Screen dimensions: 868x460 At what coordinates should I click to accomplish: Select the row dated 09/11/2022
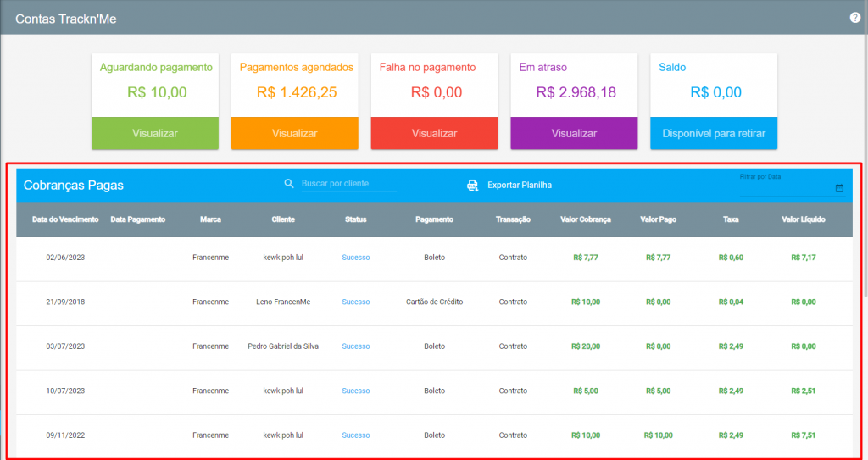click(434, 435)
